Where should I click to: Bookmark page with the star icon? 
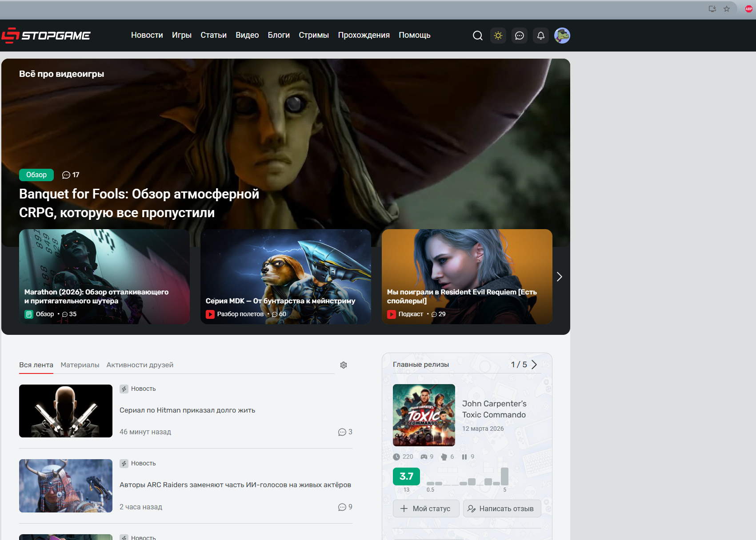(x=727, y=9)
